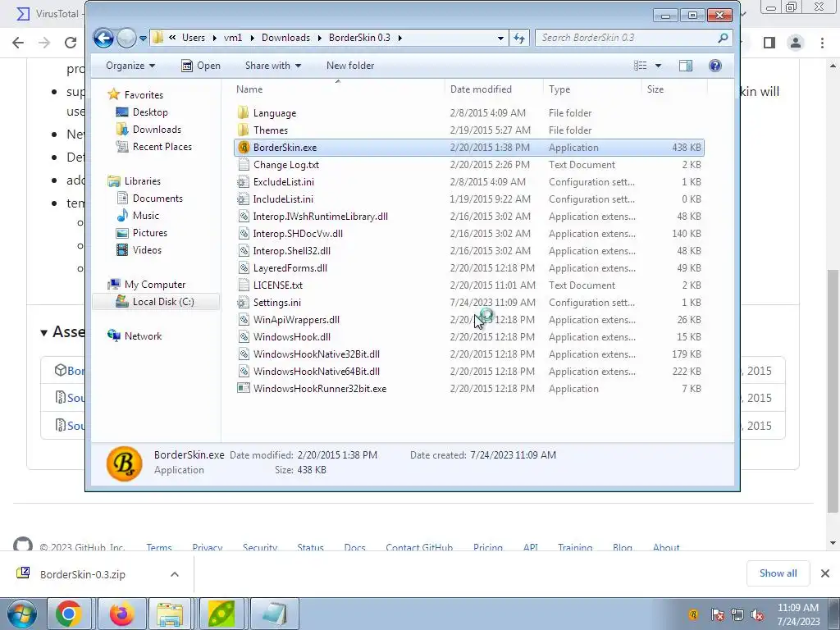Click Firefox in the taskbar

click(121, 614)
